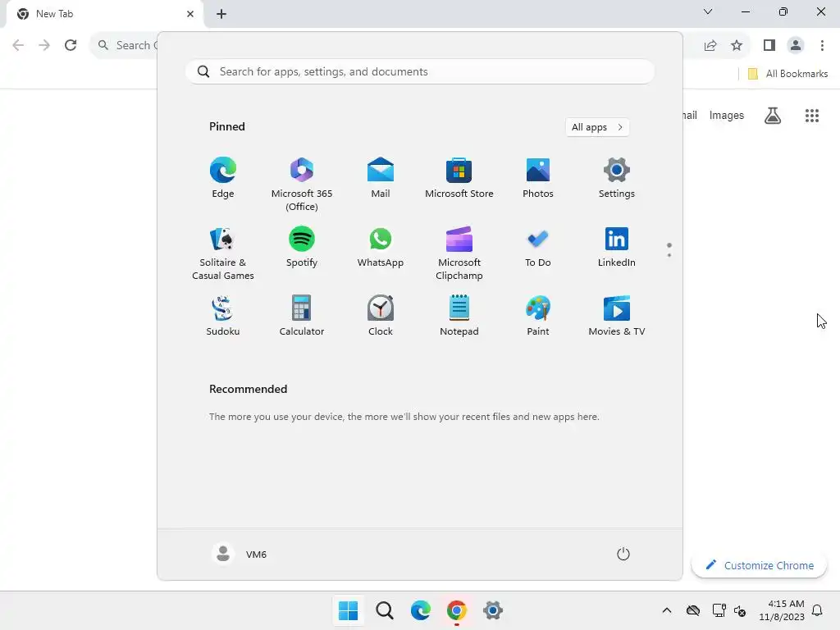
Task: Open the notification bell
Action: (817, 610)
